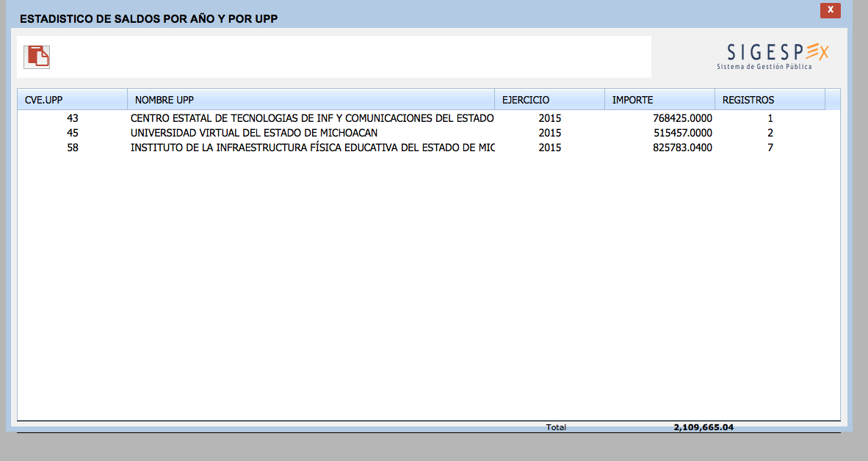The width and height of the screenshot is (868, 461).
Task: Click the total amount 2,109,665.04
Action: [x=704, y=427]
